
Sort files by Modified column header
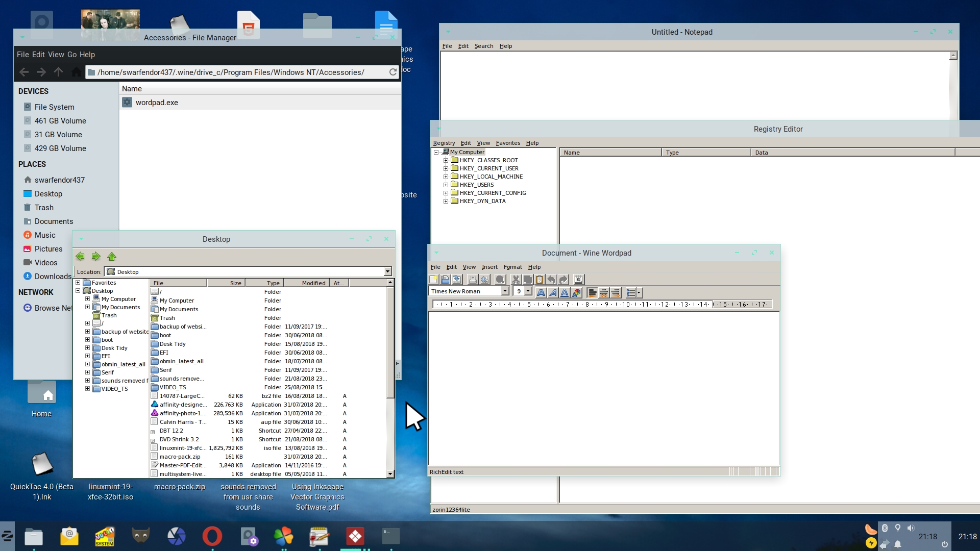pos(313,283)
